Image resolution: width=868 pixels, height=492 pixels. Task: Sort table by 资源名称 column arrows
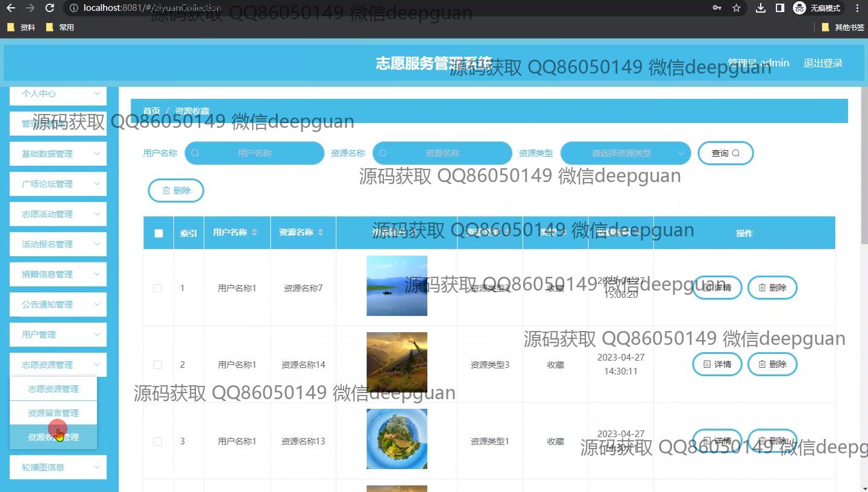320,233
